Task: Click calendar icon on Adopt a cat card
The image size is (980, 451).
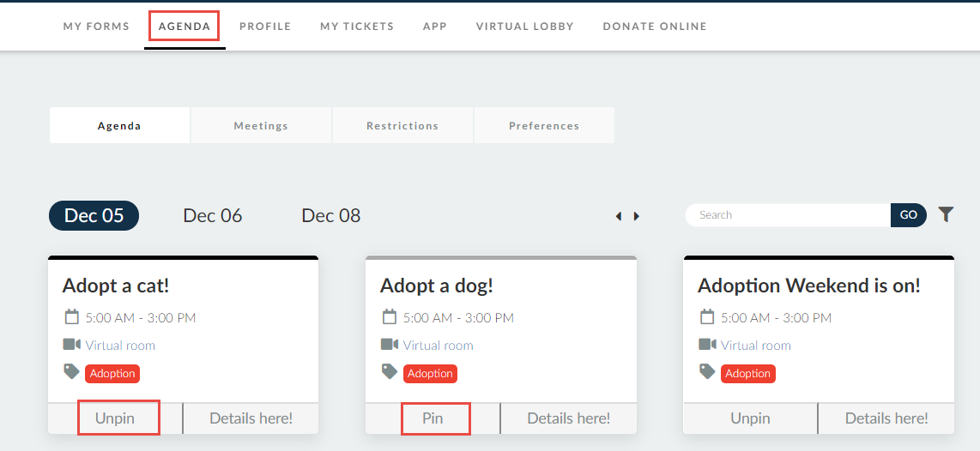Action: click(x=72, y=316)
